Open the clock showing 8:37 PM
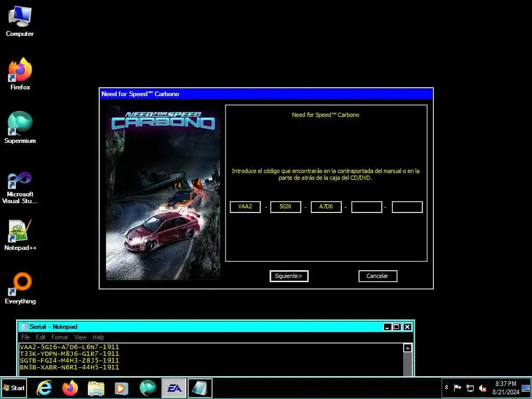The height and width of the screenshot is (399, 532). click(x=506, y=388)
